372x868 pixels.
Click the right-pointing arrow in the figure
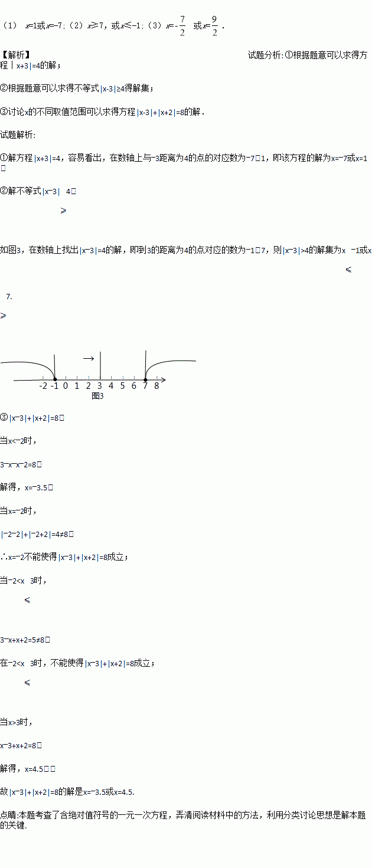[89, 358]
